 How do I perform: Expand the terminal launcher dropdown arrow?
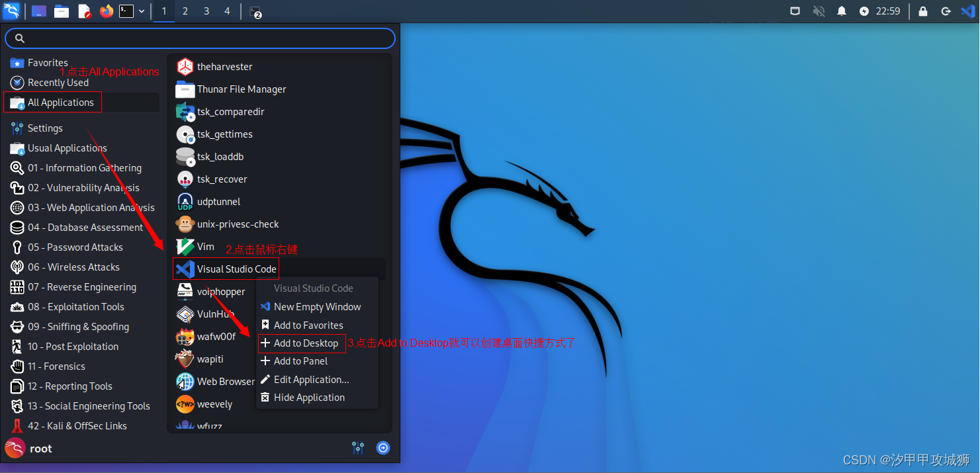tap(142, 11)
